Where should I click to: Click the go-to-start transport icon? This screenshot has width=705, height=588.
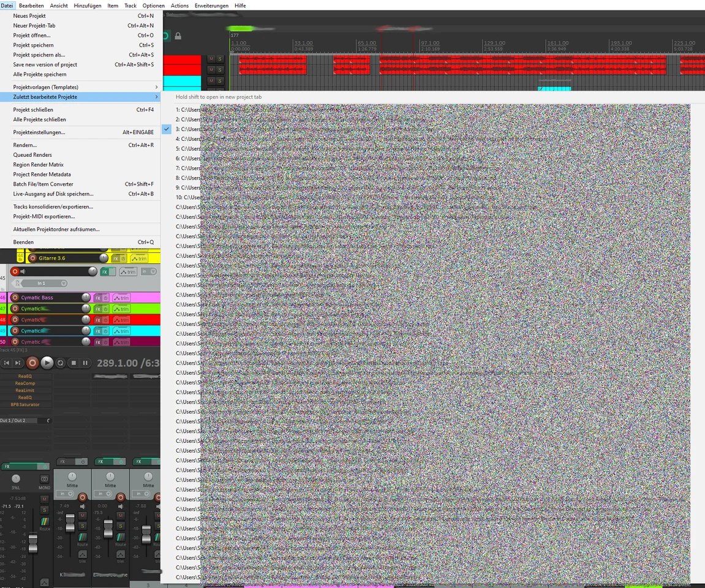click(7, 363)
